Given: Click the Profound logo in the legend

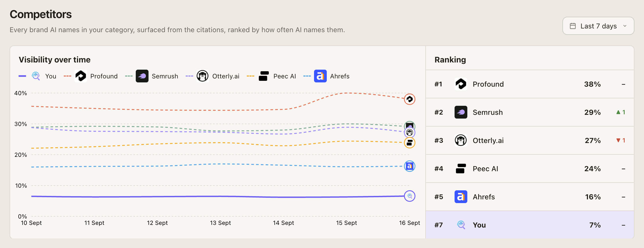Looking at the screenshot, I should (x=81, y=76).
